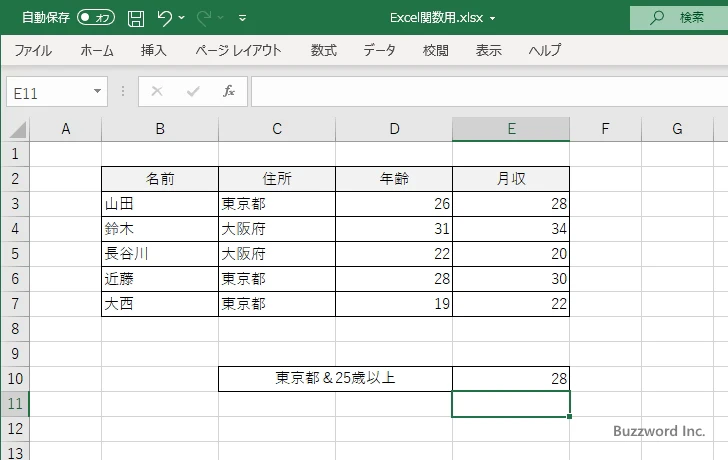The image size is (728, 460).
Task: Select the cell containing 大西
Action: [160, 304]
